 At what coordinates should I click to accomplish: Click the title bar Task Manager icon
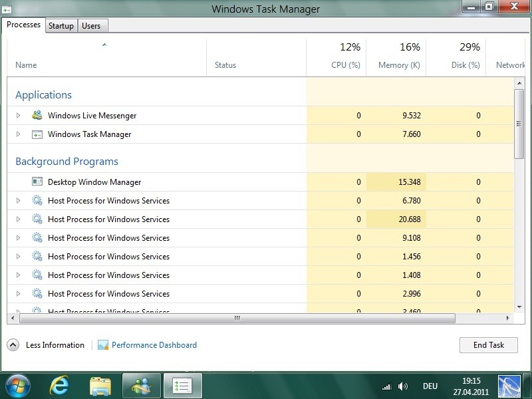7,9
